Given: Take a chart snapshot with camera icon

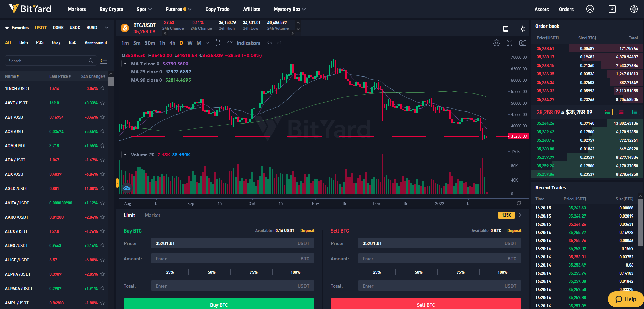Looking at the screenshot, I should 523,43.
